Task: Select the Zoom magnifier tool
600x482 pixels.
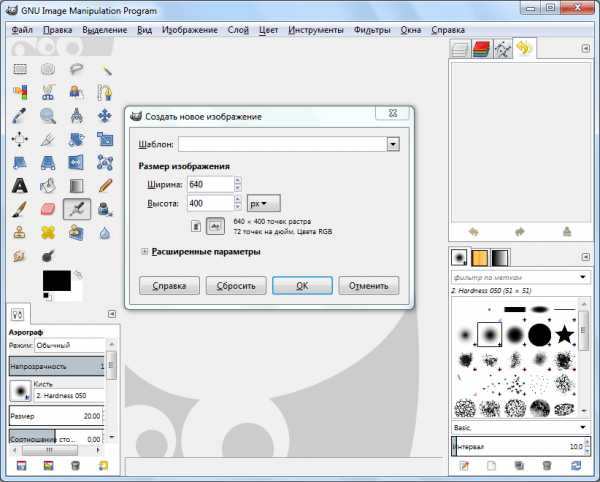Action: tap(48, 116)
